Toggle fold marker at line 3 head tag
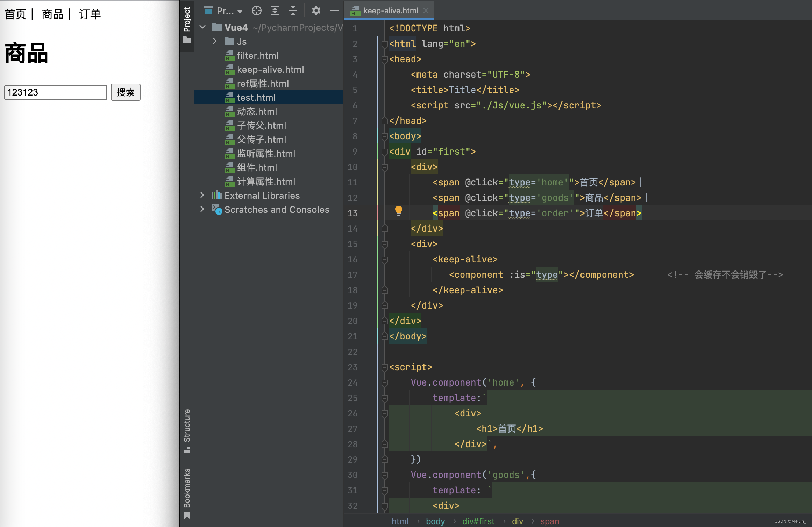 tap(384, 59)
